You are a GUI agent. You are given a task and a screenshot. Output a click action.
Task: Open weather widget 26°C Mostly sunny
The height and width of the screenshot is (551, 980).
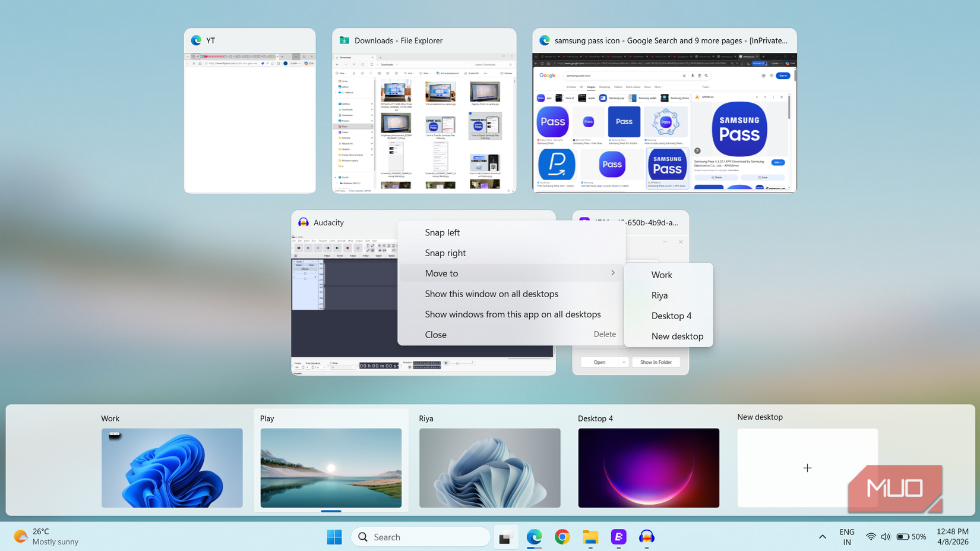(x=46, y=537)
